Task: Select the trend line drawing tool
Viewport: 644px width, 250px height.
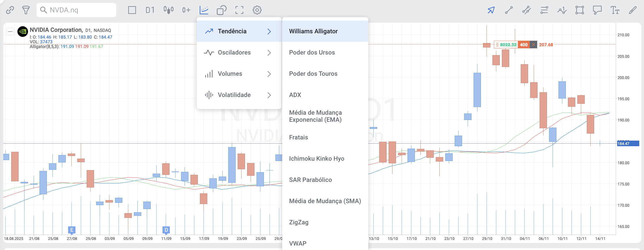Action: coord(509,10)
